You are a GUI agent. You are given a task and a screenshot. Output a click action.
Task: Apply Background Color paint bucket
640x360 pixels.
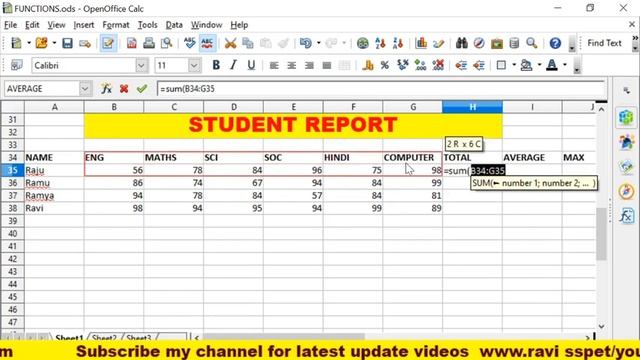(x=527, y=65)
